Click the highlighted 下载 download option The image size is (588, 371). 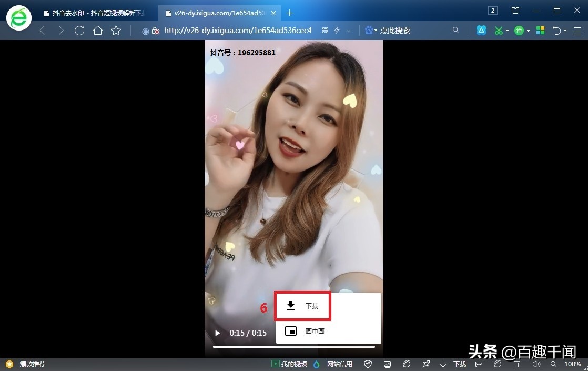pos(302,305)
